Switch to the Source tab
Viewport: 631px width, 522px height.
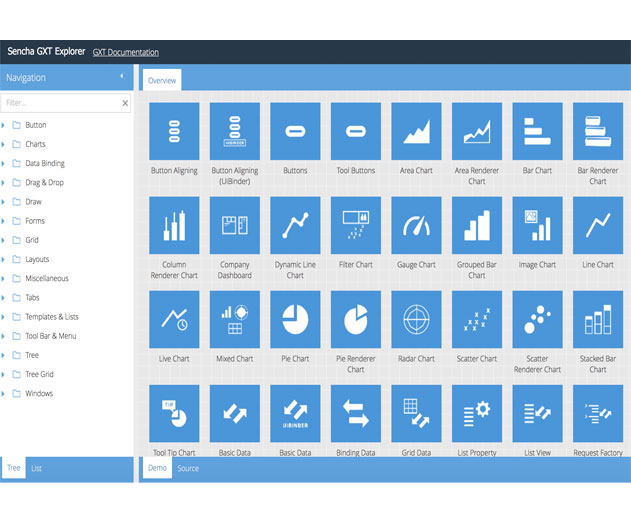188,468
